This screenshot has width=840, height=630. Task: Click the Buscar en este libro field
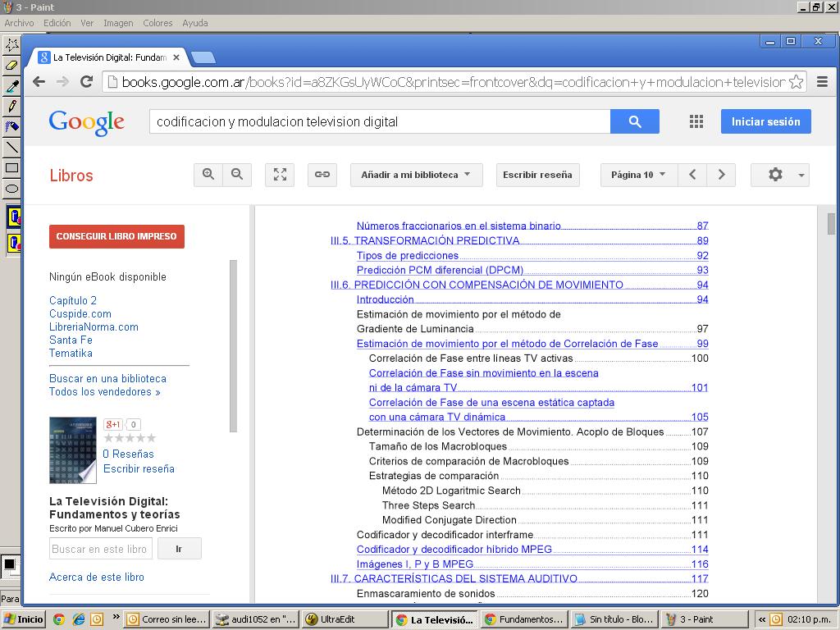(x=101, y=549)
